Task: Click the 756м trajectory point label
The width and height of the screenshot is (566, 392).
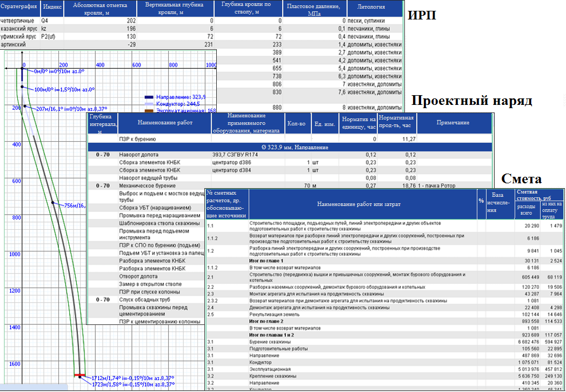Action: tap(76, 206)
